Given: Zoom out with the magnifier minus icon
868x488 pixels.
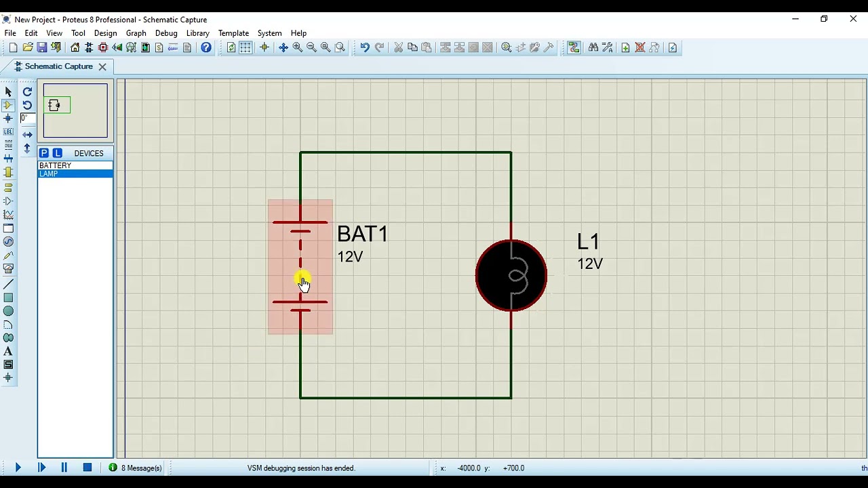Looking at the screenshot, I should coord(312,47).
